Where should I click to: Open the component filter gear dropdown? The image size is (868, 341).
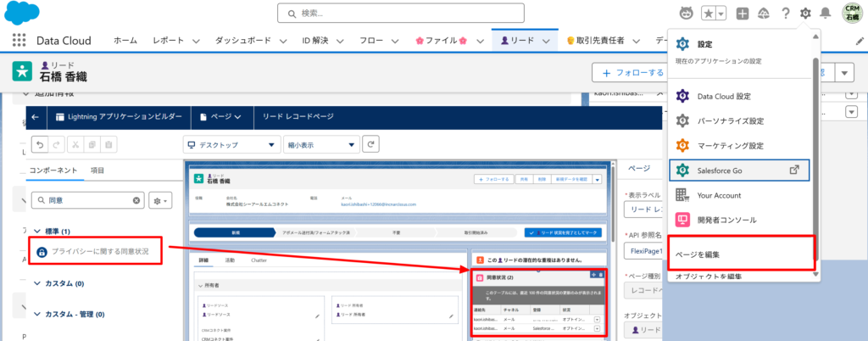tap(160, 200)
